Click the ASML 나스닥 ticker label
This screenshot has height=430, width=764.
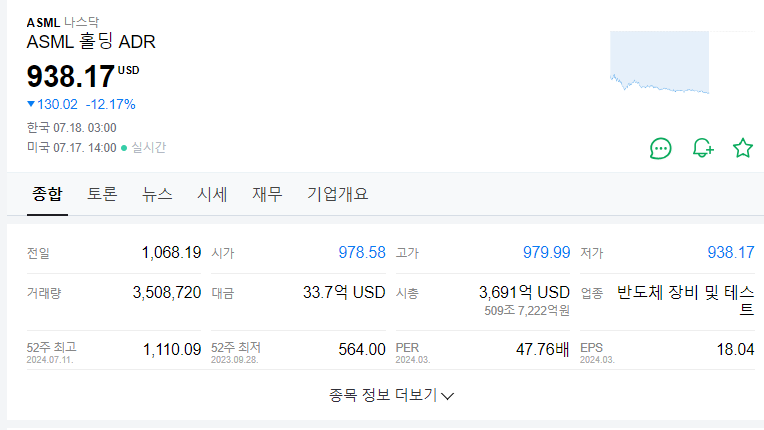63,22
